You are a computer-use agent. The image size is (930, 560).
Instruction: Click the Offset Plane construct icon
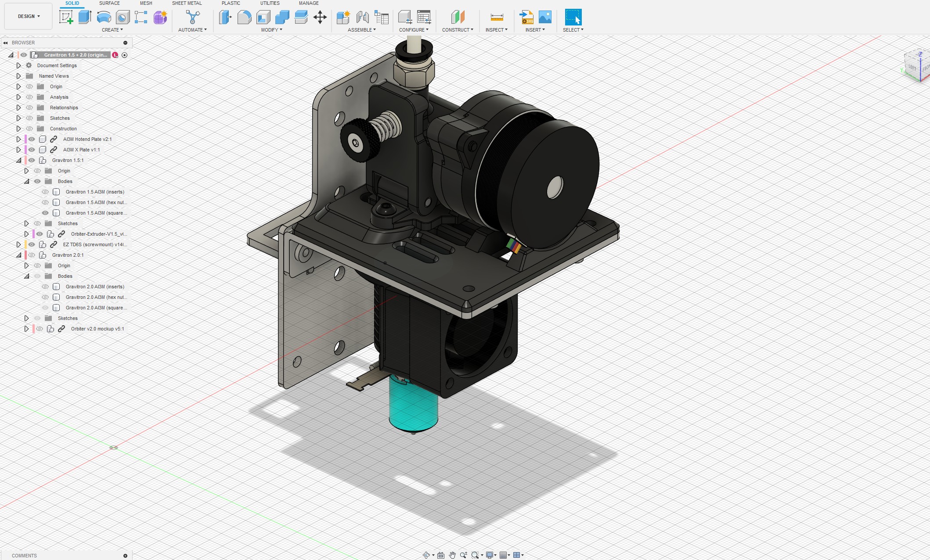pyautogui.click(x=458, y=17)
